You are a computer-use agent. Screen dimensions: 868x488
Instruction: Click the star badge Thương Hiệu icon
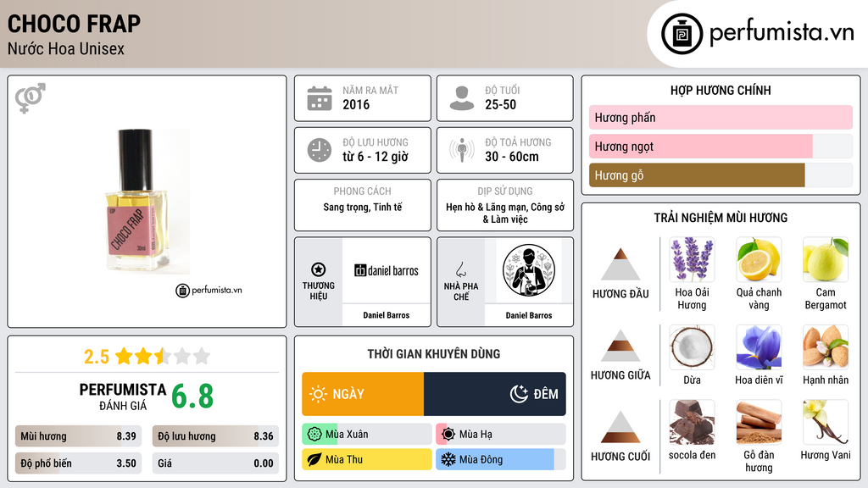coord(319,269)
